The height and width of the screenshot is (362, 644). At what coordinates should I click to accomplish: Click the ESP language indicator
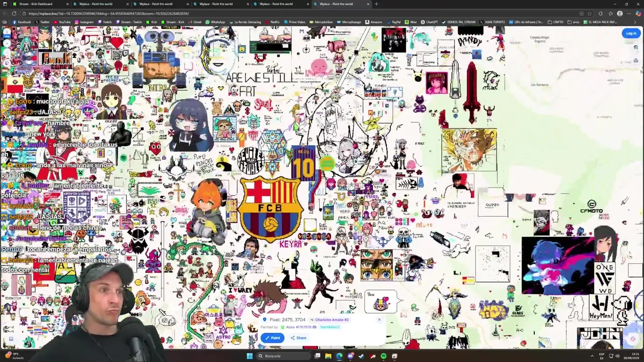coord(602,356)
